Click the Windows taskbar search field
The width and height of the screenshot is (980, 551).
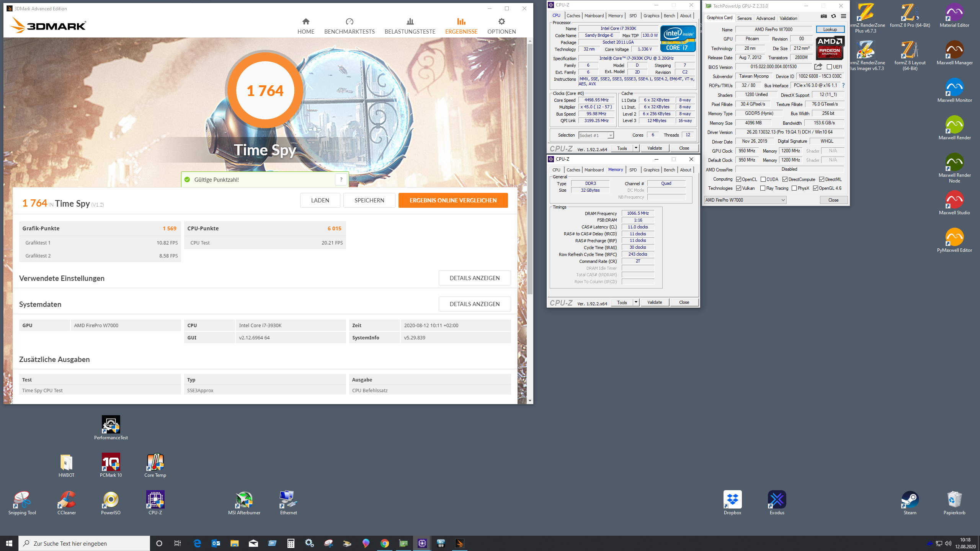[84, 543]
